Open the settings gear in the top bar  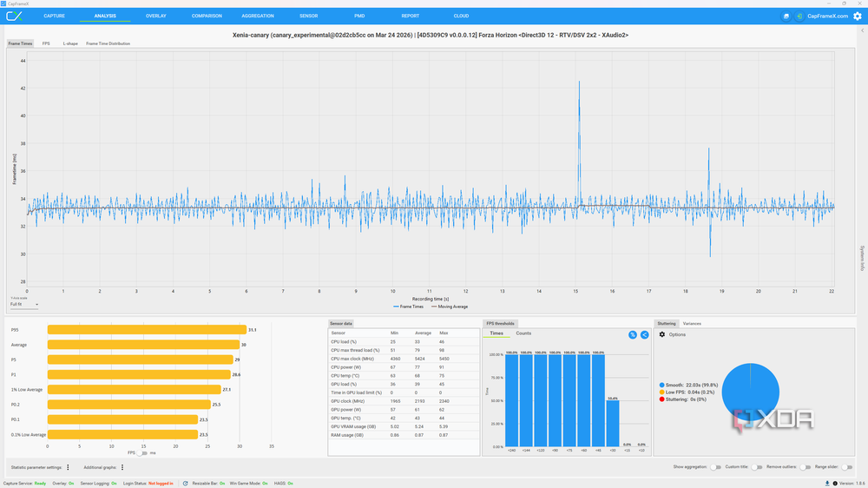[x=858, y=16]
